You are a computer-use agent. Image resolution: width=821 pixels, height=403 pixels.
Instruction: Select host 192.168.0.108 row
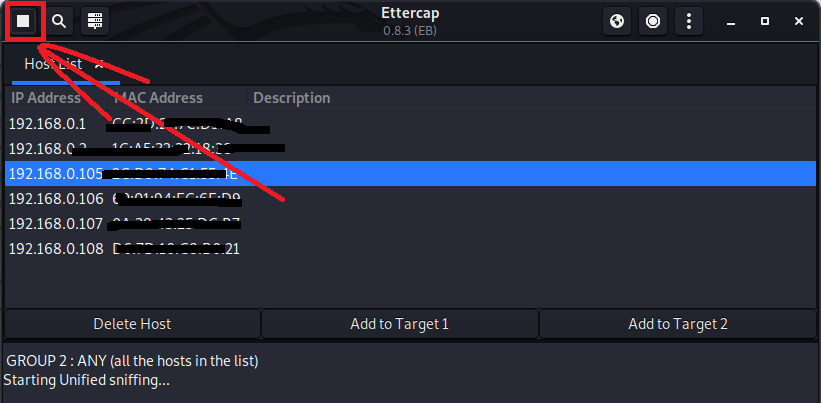[x=56, y=248]
